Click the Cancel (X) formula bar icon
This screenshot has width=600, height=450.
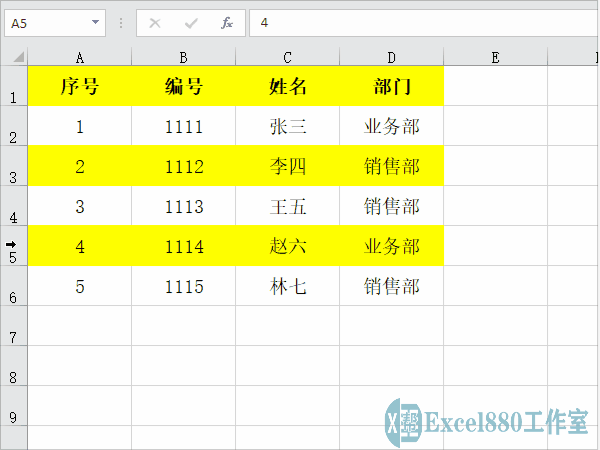click(155, 23)
